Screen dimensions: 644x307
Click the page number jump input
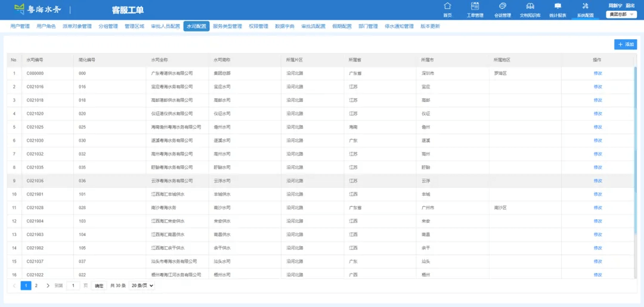tap(73, 286)
